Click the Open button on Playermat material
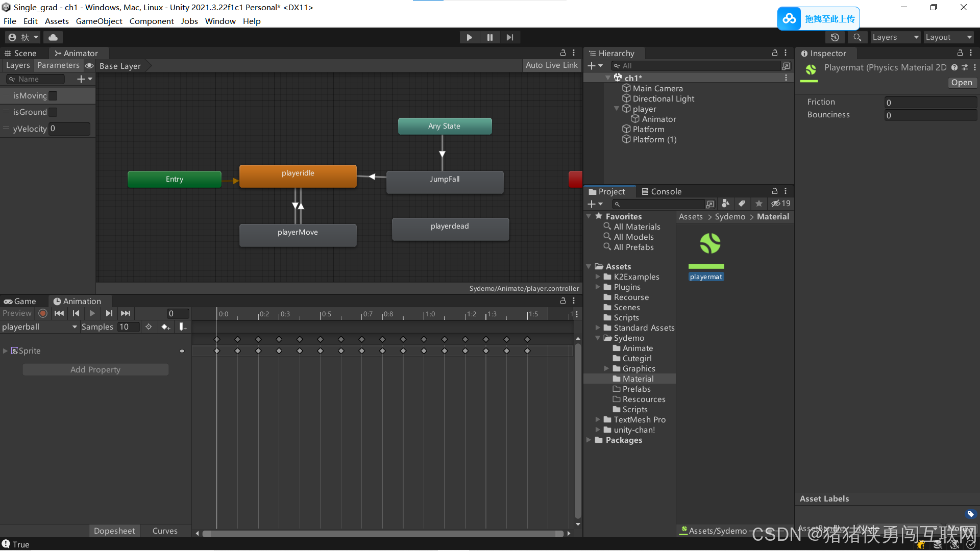This screenshot has height=551, width=980. (x=962, y=82)
